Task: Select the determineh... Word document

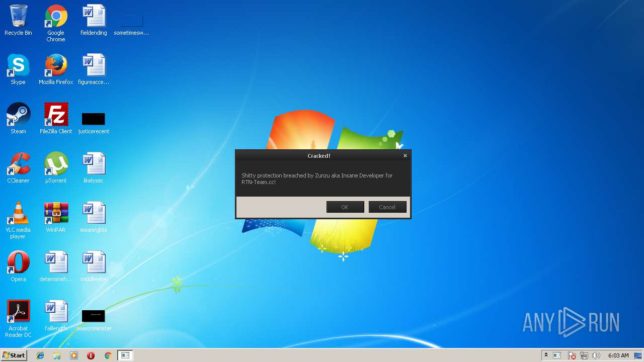Action: tap(56, 267)
